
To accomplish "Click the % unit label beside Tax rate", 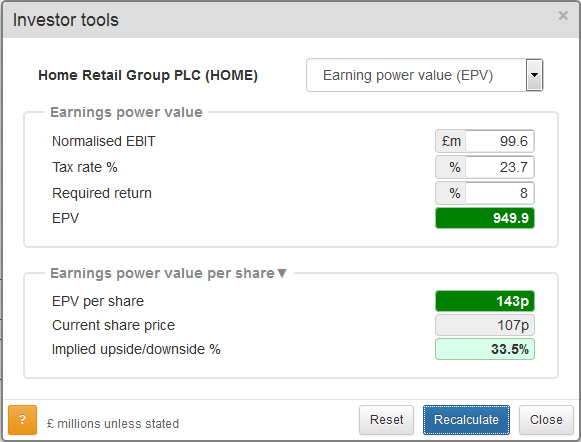I will pyautogui.click(x=451, y=167).
